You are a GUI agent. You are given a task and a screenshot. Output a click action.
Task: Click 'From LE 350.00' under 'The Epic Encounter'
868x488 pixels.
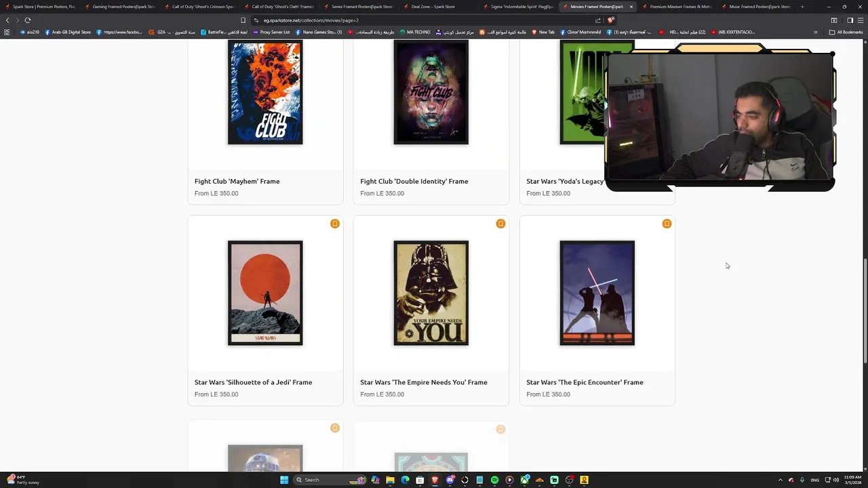pos(548,394)
